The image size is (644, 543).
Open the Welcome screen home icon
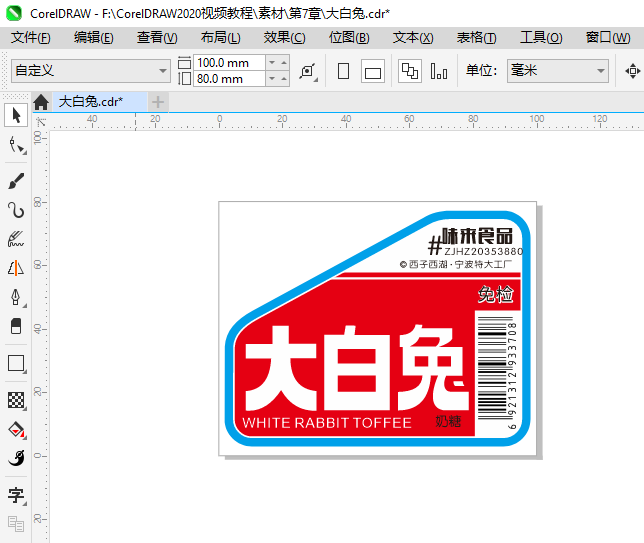(x=41, y=102)
